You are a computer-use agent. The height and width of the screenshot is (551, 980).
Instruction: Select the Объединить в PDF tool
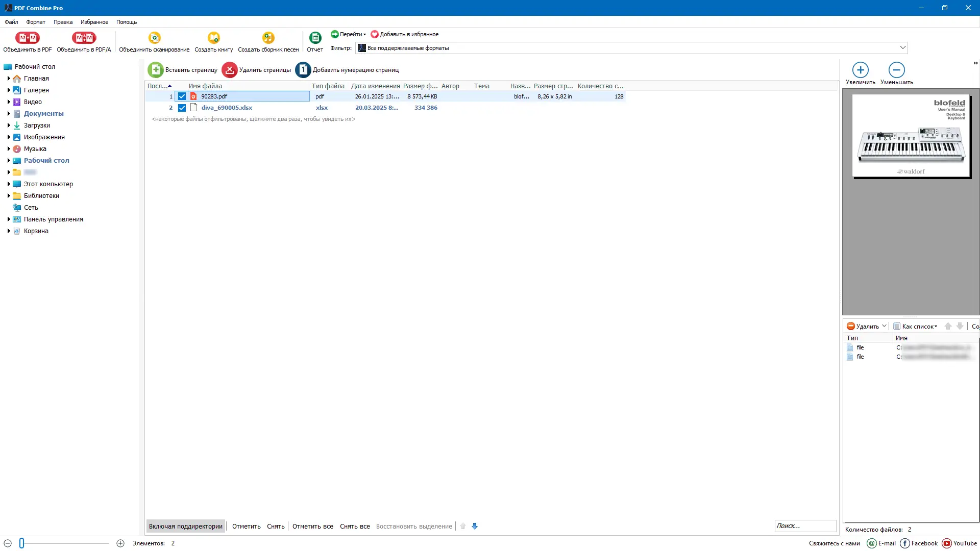click(28, 41)
